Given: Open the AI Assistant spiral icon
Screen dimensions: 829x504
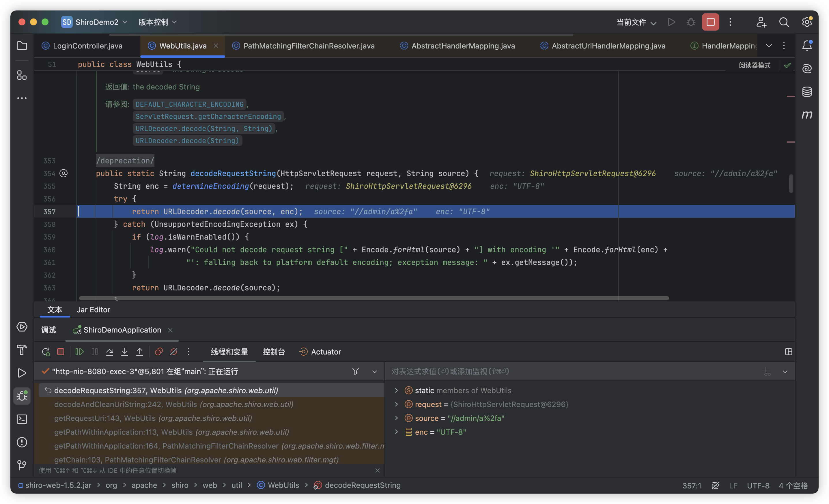Looking at the screenshot, I should click(807, 69).
